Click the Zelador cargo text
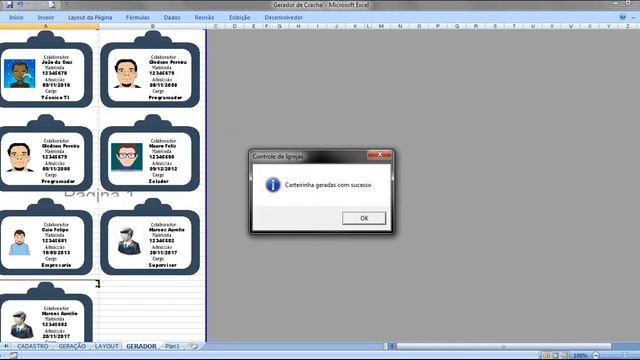This screenshot has height=360, width=640. coord(158,181)
